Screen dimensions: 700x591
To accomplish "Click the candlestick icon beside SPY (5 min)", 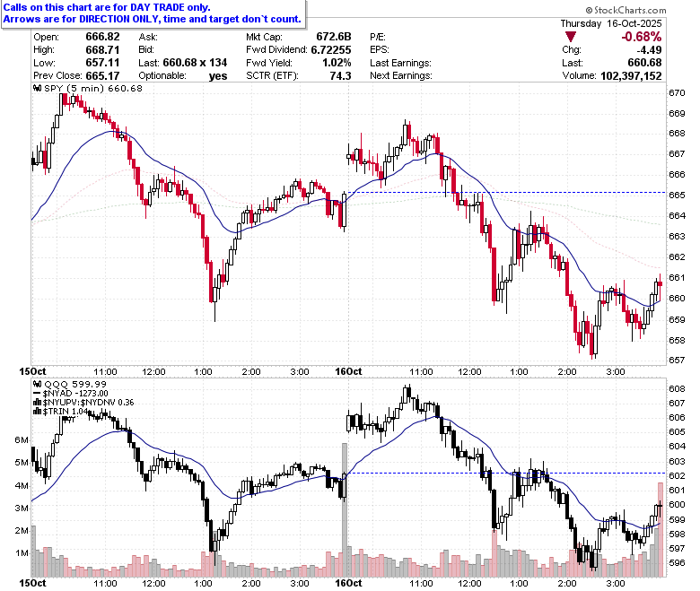I will (x=38, y=88).
